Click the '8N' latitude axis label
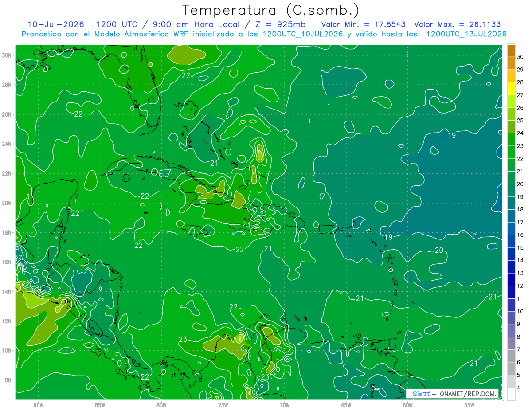Viewport: 532px width, 411px height. coord(9,380)
